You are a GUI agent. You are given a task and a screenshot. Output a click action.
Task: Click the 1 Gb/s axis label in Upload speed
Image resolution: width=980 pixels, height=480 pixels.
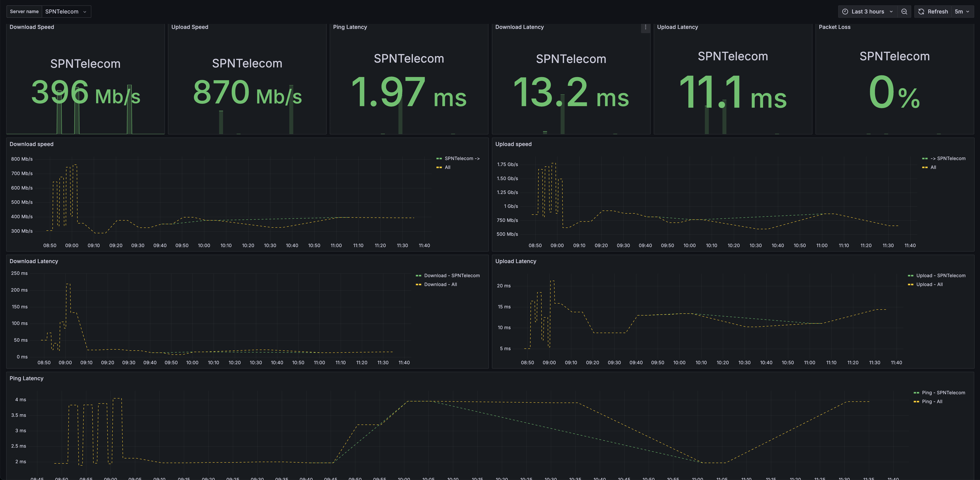click(x=511, y=206)
